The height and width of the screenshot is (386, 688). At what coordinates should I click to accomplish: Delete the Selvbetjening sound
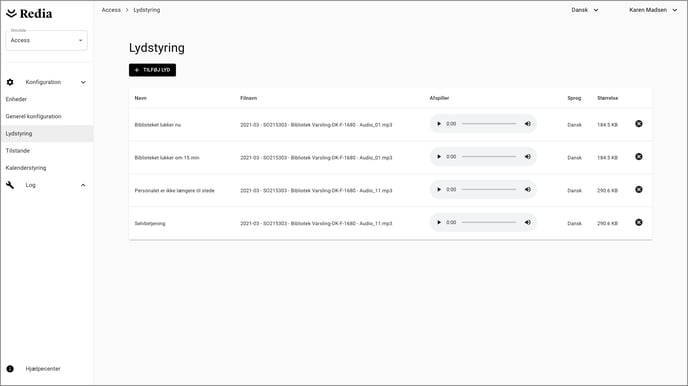click(x=639, y=223)
